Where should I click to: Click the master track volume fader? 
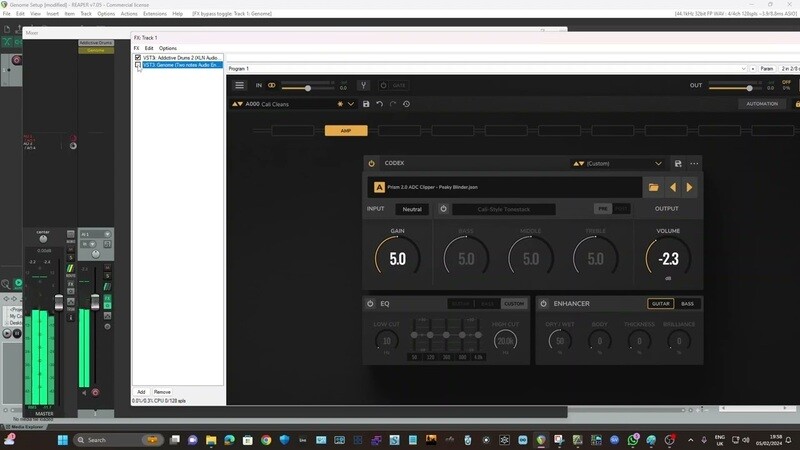pyautogui.click(x=59, y=302)
